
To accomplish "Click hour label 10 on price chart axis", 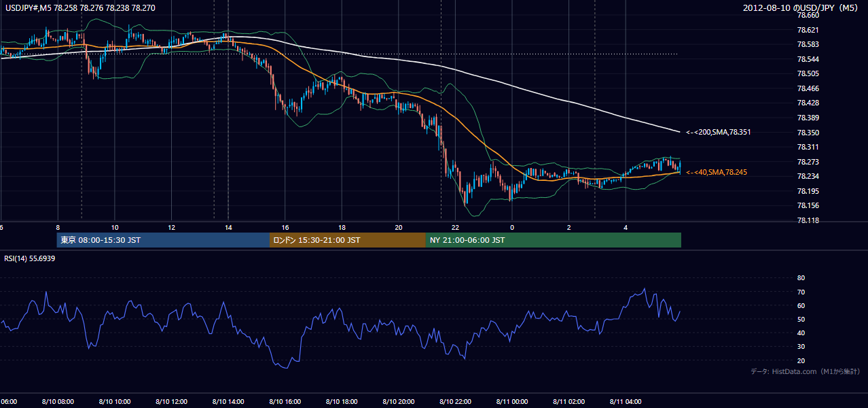I will pos(115,227).
